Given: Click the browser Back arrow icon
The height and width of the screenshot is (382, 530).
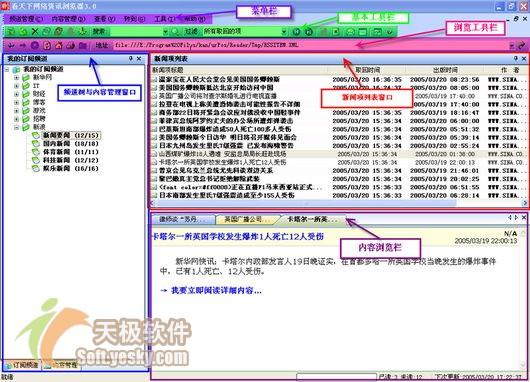Looking at the screenshot, I should tap(11, 45).
